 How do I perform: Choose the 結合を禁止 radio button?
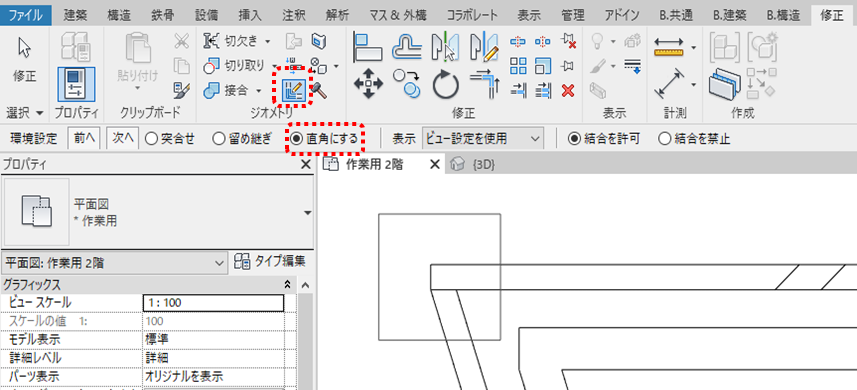click(x=695, y=139)
